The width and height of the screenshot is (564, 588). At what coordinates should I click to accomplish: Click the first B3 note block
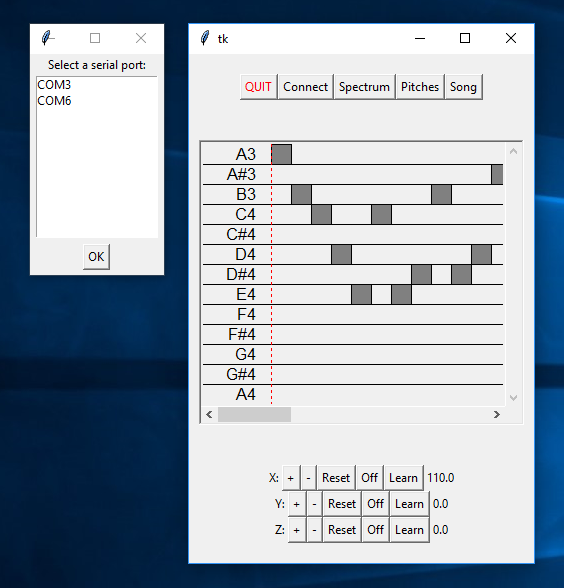[302, 194]
